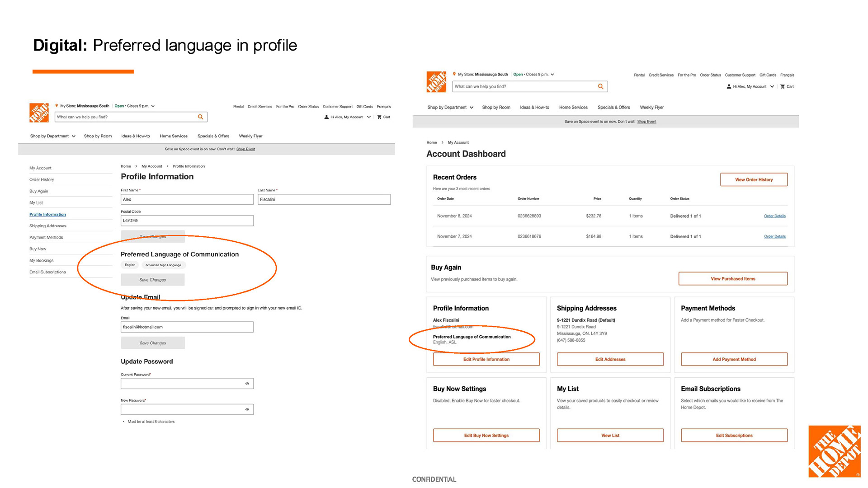
Task: Click account person icon on Account Dashboard page
Action: tap(729, 86)
